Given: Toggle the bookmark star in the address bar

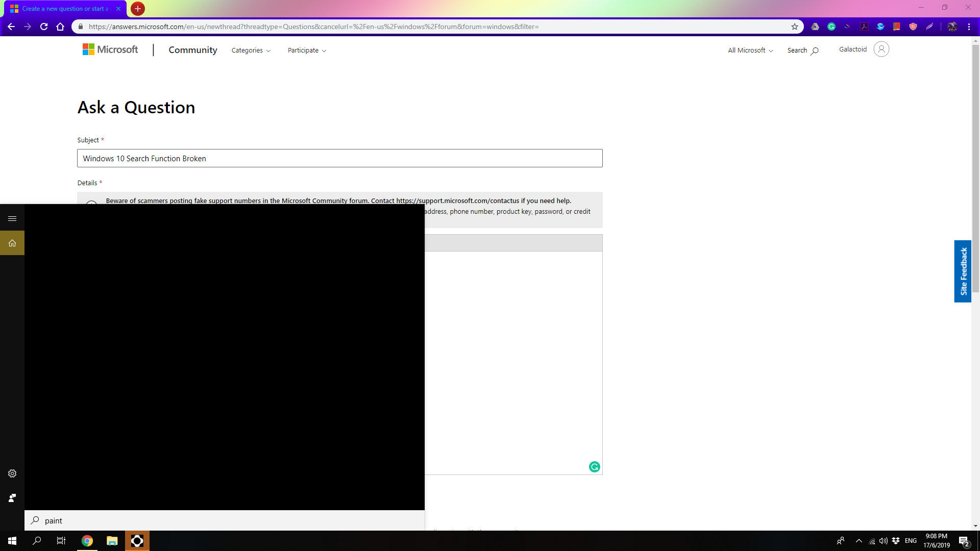Looking at the screenshot, I should 794,27.
